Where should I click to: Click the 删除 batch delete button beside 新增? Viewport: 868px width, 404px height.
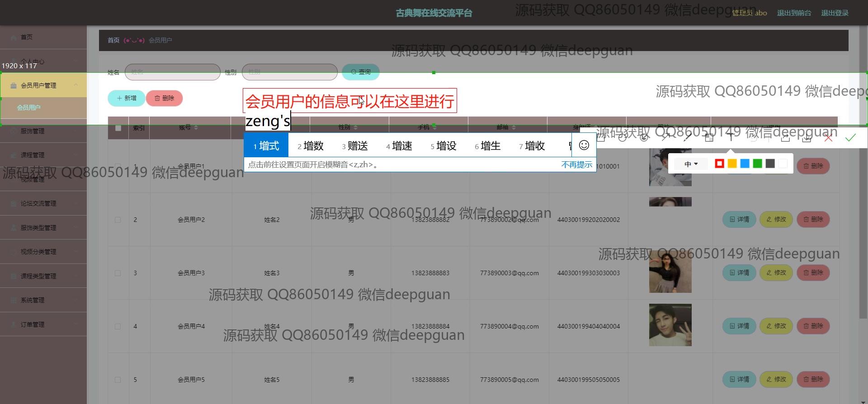point(165,98)
